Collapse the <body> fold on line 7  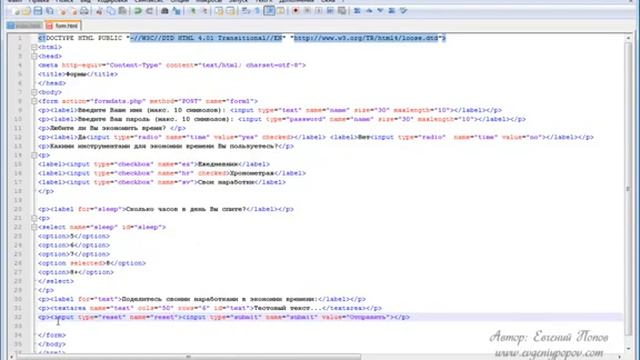(x=34, y=92)
